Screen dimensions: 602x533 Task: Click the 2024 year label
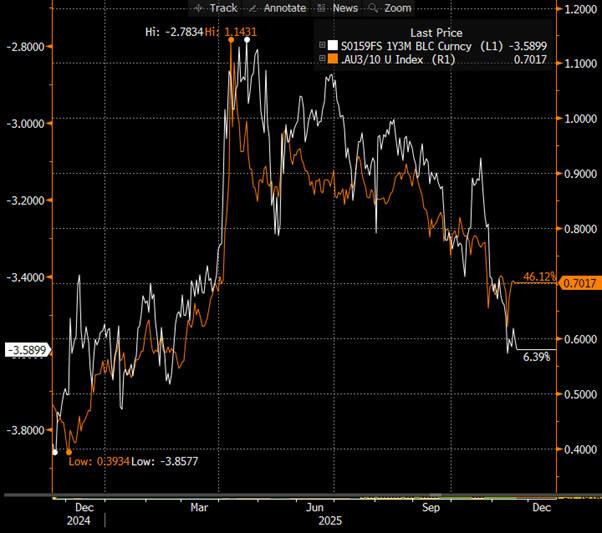pyautogui.click(x=78, y=521)
